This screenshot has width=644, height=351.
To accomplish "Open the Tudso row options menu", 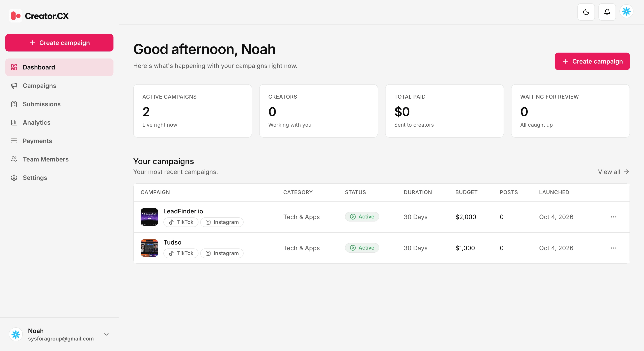I will (x=614, y=248).
